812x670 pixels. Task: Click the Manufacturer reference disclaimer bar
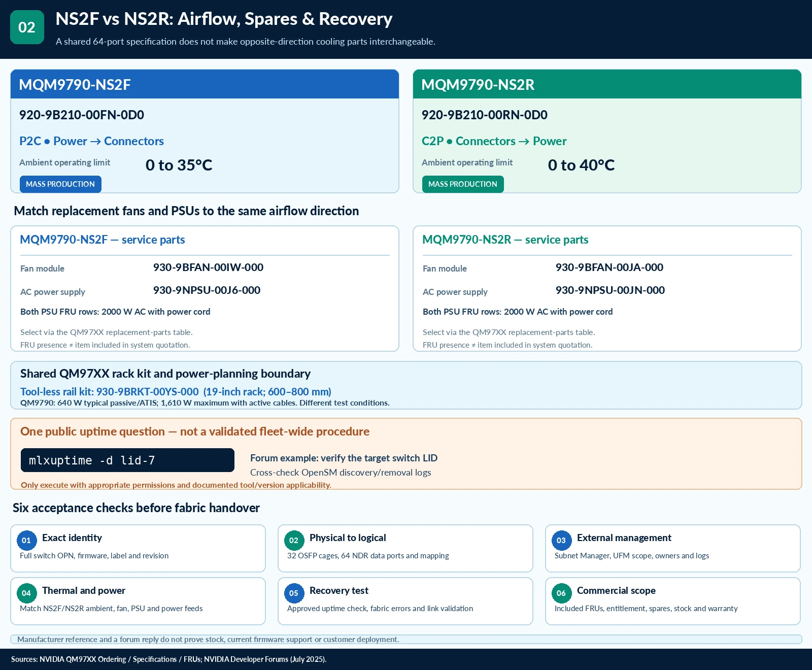(x=406, y=640)
